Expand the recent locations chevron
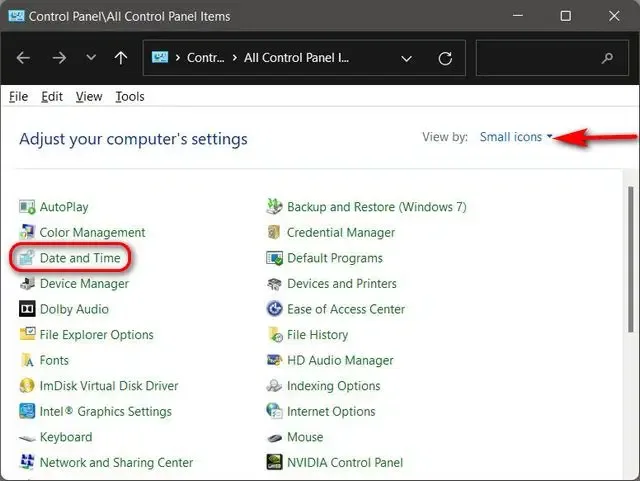The width and height of the screenshot is (640, 481). tap(91, 58)
